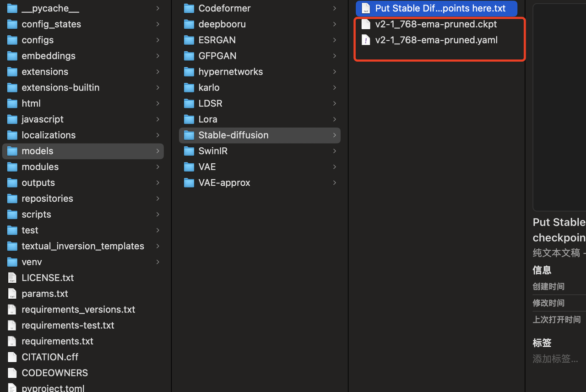Expand localizations folder via its chevron

(158, 135)
